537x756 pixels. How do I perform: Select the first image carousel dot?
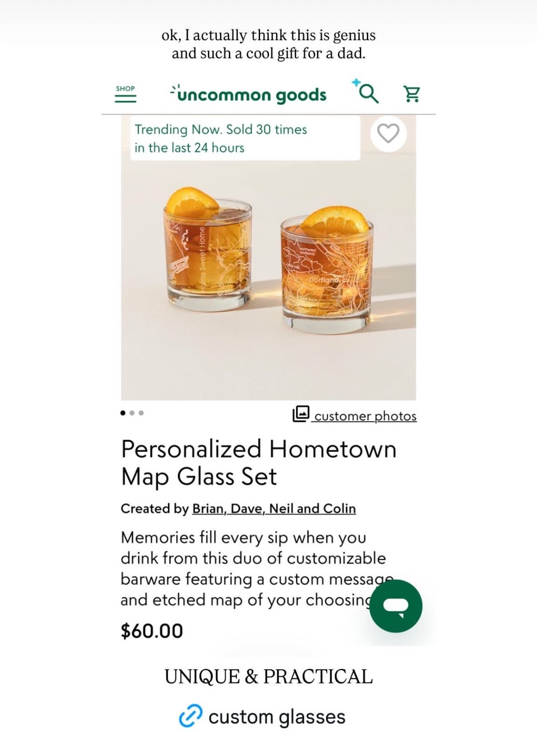[123, 413]
